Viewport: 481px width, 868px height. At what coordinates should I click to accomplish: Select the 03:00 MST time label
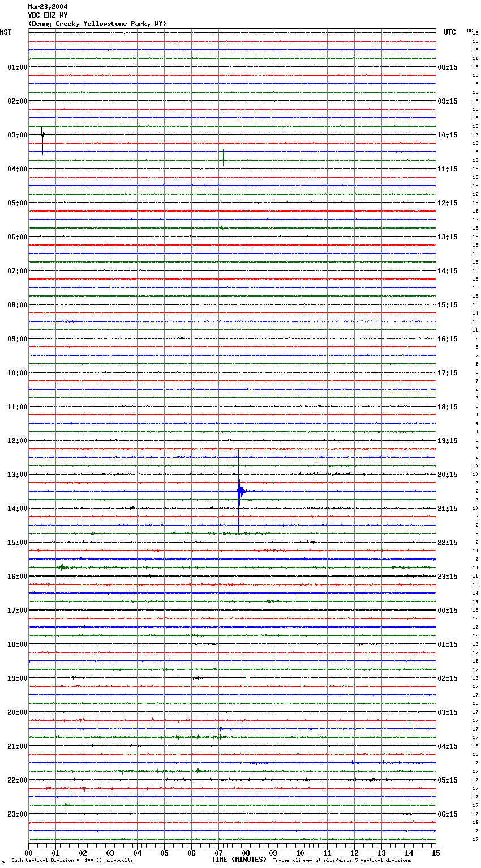point(18,135)
